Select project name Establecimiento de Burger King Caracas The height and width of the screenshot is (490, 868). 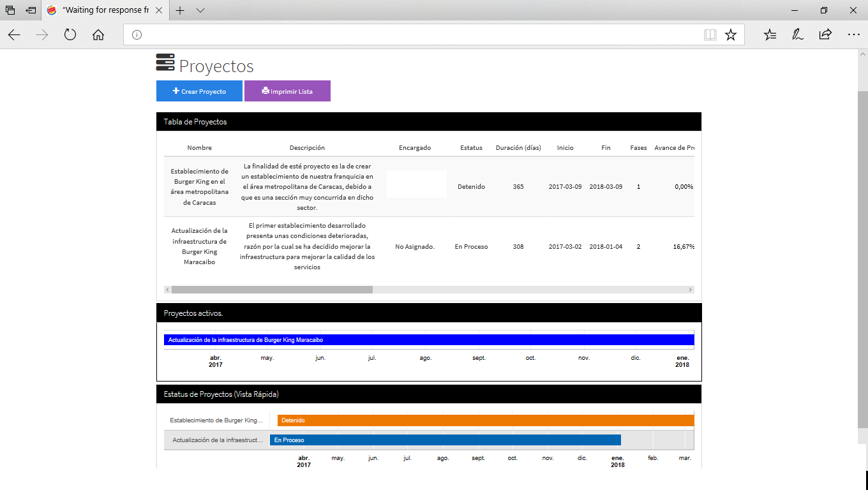point(200,187)
